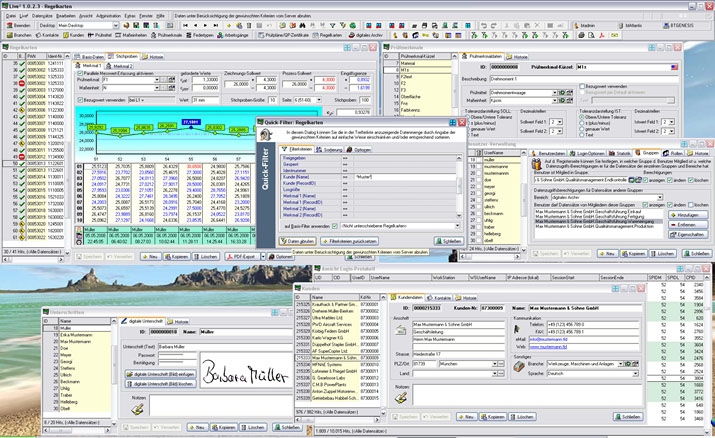Click the Kunde (Name) filter value field

click(x=405, y=177)
